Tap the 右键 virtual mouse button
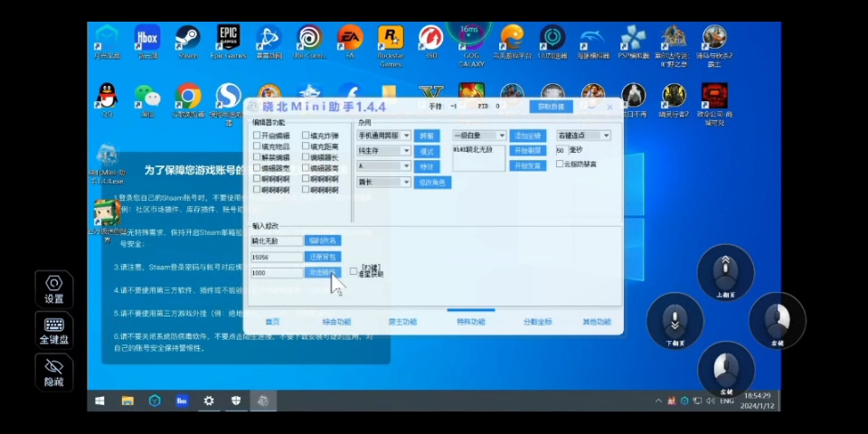The height and width of the screenshot is (434, 868). tap(778, 321)
